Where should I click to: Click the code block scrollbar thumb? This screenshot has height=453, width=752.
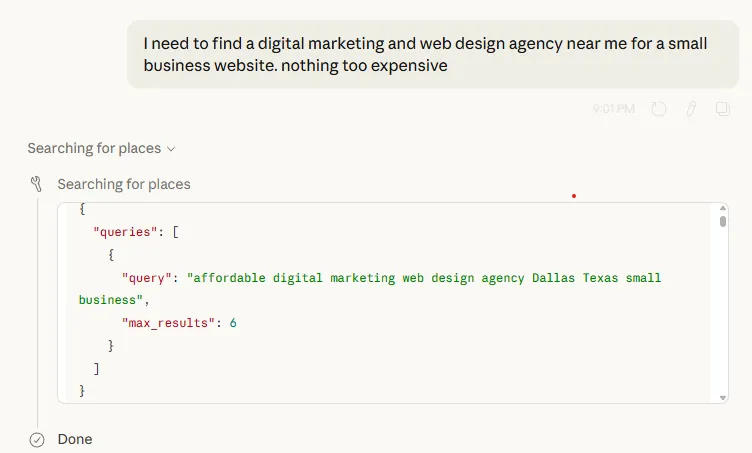723,221
